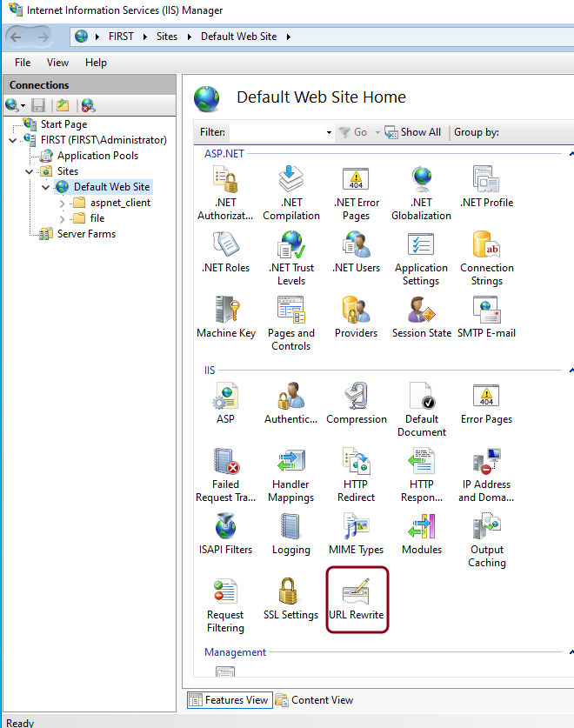Open the Modules feature
Image resolution: width=574 pixels, height=728 pixels.
pos(422,534)
